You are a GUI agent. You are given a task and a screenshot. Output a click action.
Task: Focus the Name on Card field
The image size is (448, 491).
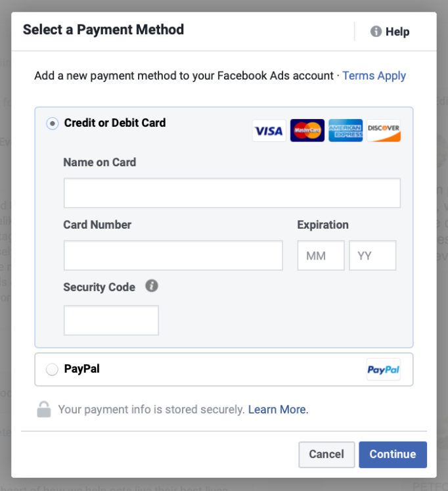click(x=232, y=193)
